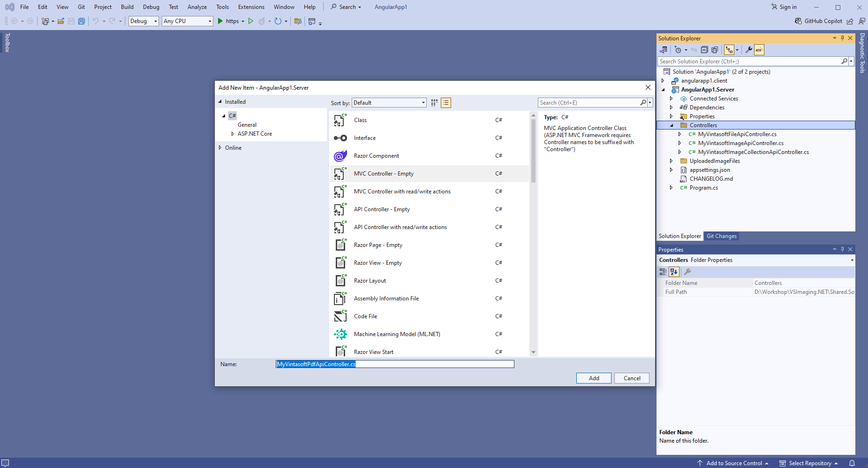868x468 pixels.
Task: Toggle alphabetical sort in Properties panel
Action: coord(674,272)
